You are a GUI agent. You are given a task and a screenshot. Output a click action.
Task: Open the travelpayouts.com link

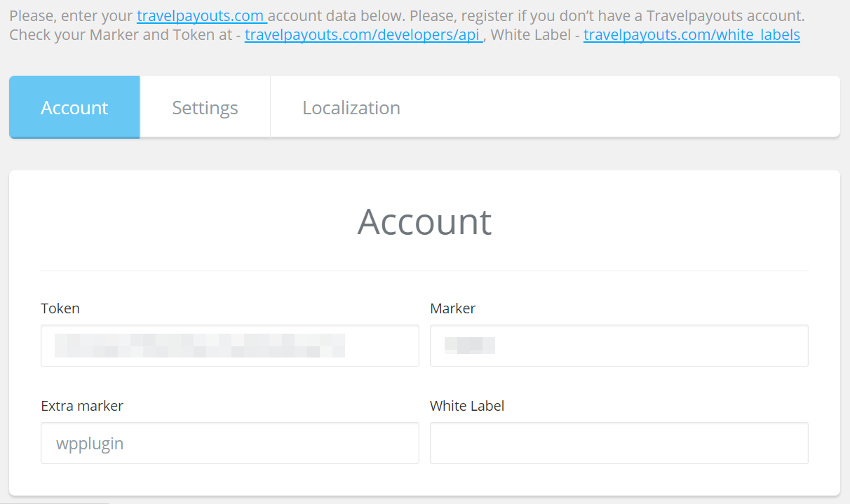point(201,15)
